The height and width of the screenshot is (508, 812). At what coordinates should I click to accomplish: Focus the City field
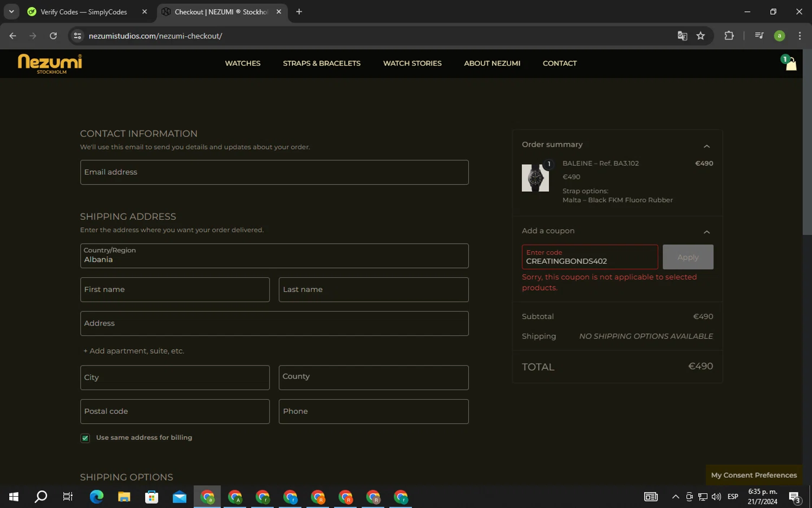[174, 377]
